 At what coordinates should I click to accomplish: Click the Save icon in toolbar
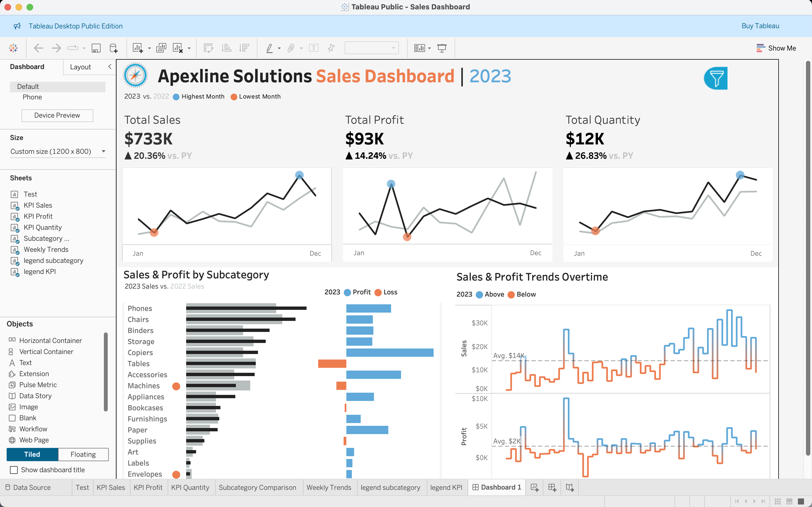tap(96, 48)
